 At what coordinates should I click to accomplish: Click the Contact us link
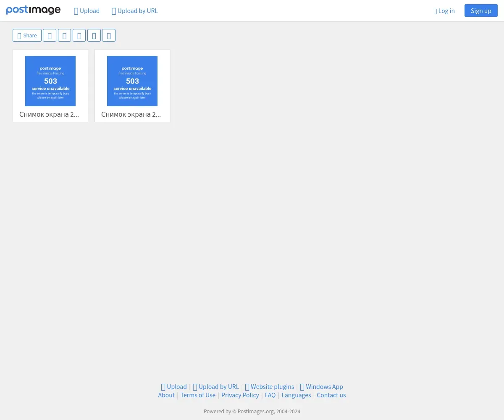[x=331, y=395]
